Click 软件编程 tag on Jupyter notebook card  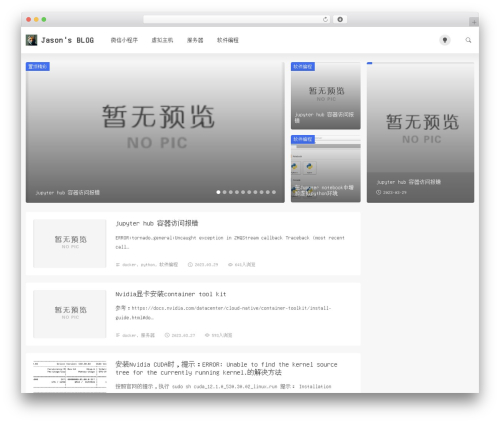303,139
